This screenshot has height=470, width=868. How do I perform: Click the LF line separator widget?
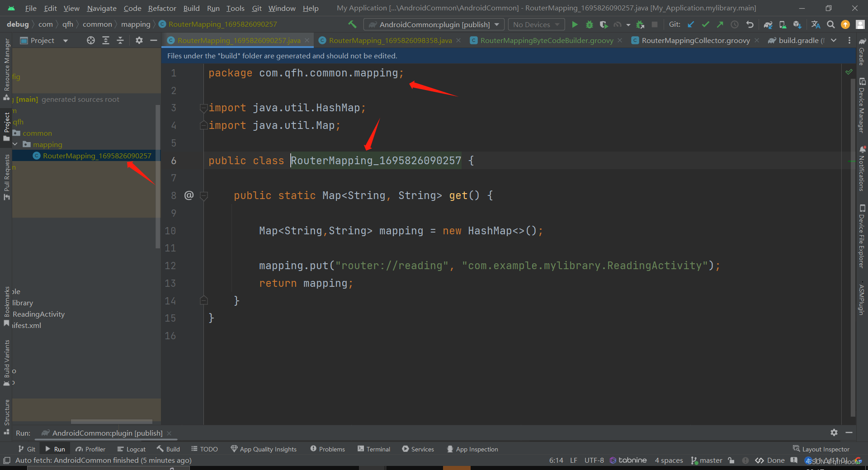[x=573, y=460]
